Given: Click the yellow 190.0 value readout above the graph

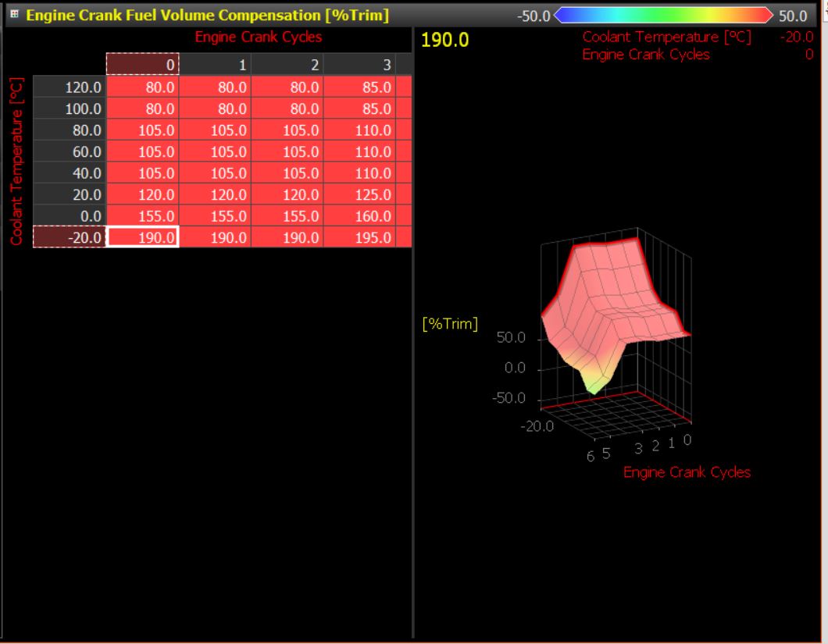Looking at the screenshot, I should 444,40.
